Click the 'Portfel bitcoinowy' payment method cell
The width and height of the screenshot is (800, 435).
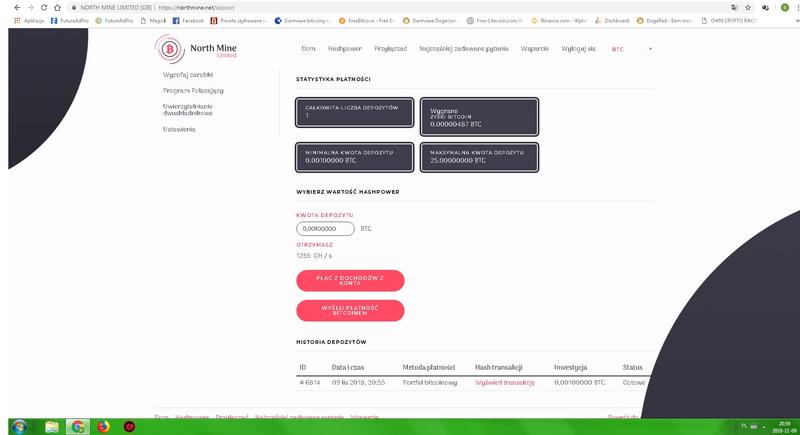[430, 382]
